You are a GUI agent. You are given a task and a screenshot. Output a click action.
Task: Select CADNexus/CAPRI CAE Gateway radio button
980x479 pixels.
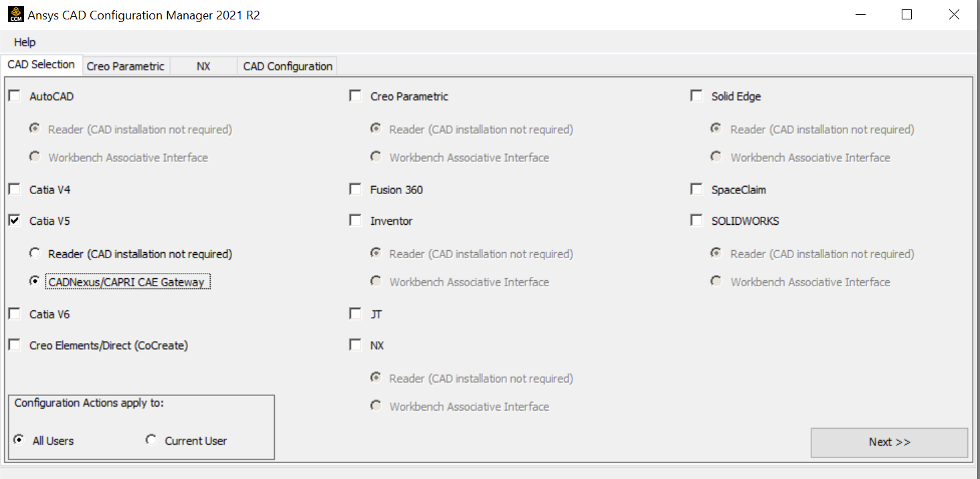click(35, 282)
